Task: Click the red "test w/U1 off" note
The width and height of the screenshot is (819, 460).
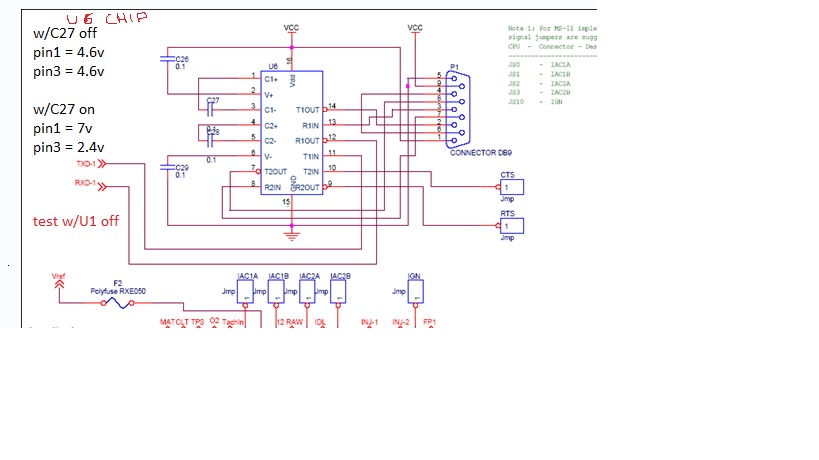Action: pyautogui.click(x=76, y=221)
